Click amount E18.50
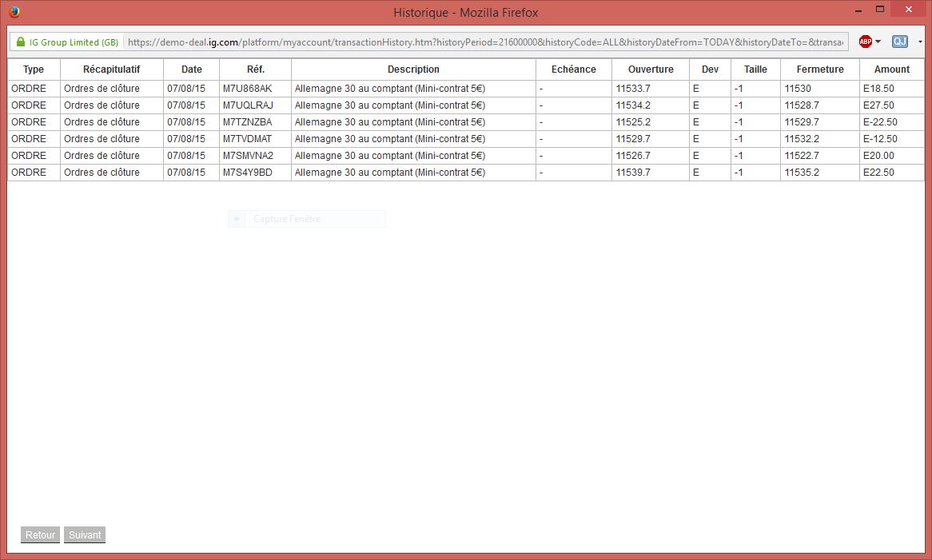This screenshot has width=932, height=560. coord(878,89)
